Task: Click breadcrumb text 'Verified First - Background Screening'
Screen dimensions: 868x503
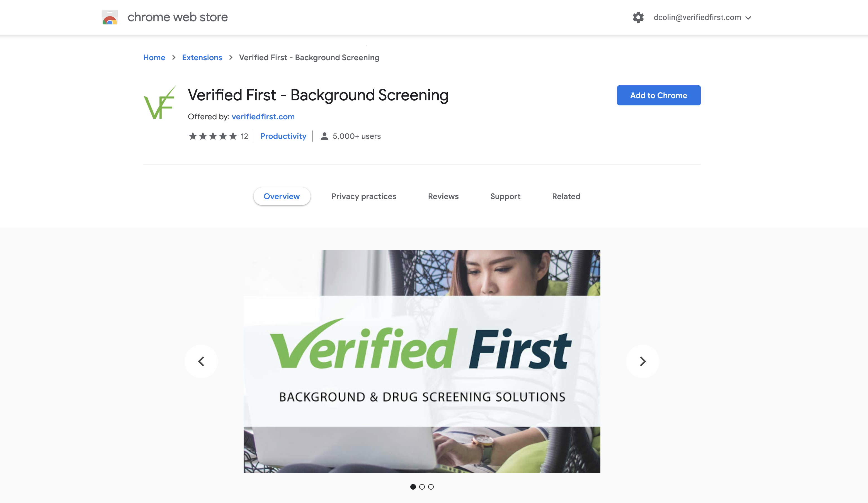Action: coord(309,57)
